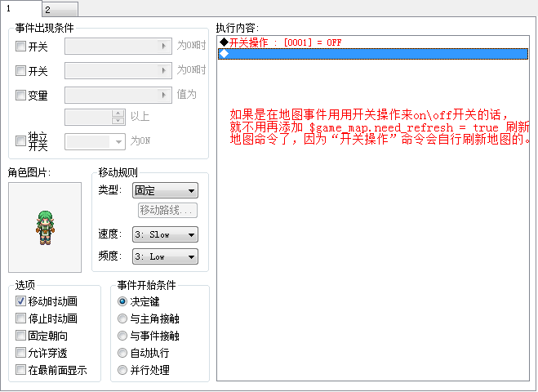Open the 频度 dropdown showing 3: Low
Image resolution: width=538 pixels, height=392 pixels.
pyautogui.click(x=165, y=256)
